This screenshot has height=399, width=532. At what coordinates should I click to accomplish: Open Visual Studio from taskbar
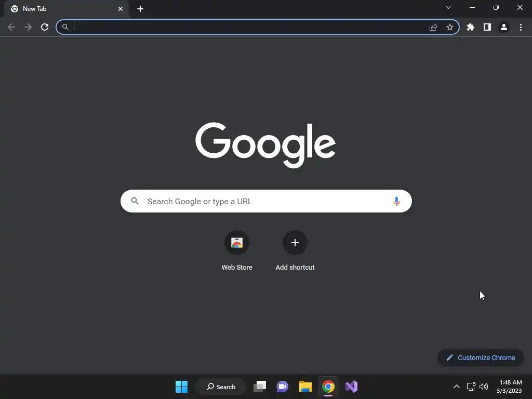click(x=351, y=387)
